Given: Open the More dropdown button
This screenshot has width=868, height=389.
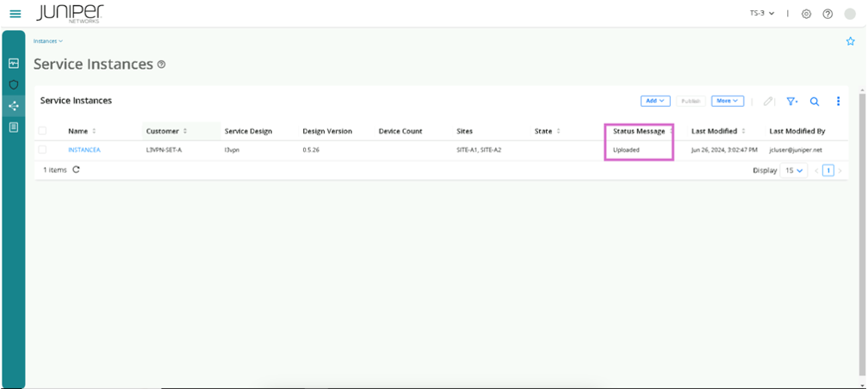Looking at the screenshot, I should (728, 102).
